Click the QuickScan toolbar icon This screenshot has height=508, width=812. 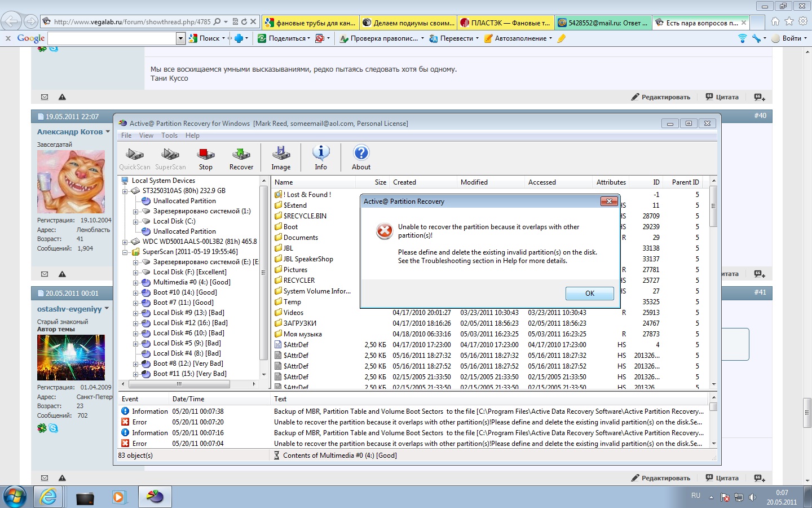135,158
